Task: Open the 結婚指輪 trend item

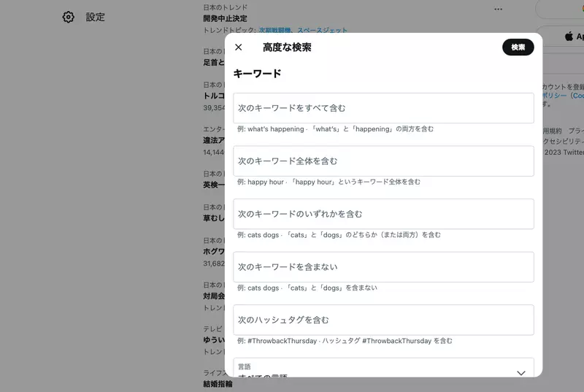Action: (x=218, y=384)
